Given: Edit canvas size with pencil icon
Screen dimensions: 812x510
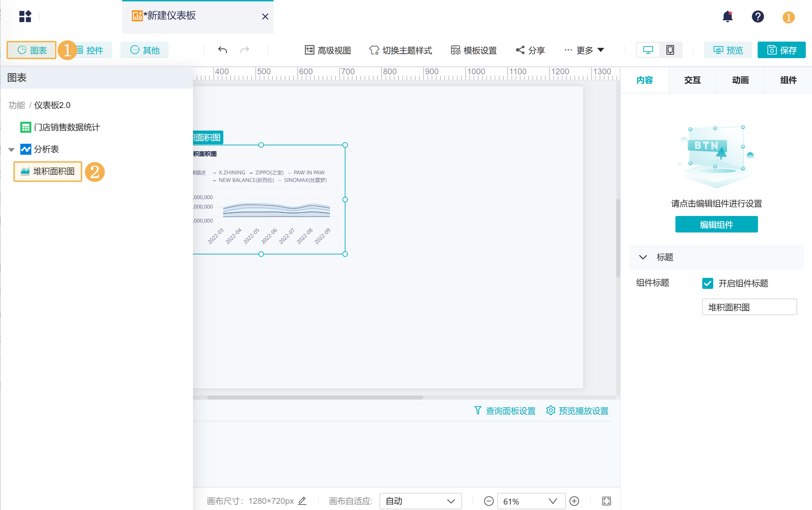Looking at the screenshot, I should coord(302,501).
